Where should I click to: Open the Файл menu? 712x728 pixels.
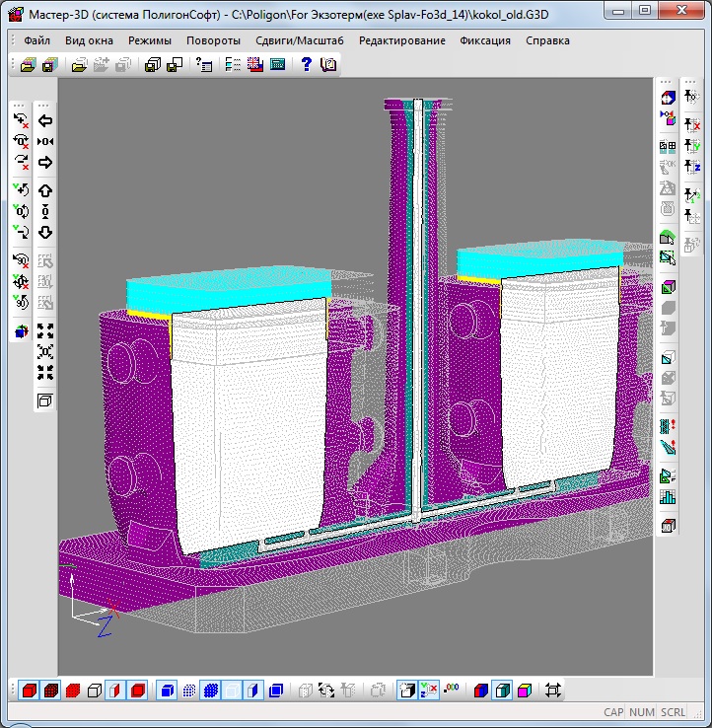click(x=36, y=41)
